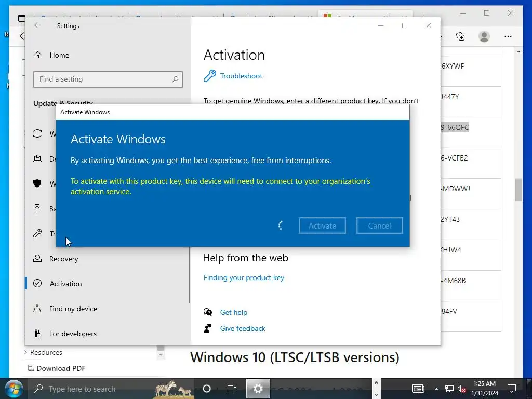The width and height of the screenshot is (532, 399).
Task: Open the Get help link
Action: 233,312
